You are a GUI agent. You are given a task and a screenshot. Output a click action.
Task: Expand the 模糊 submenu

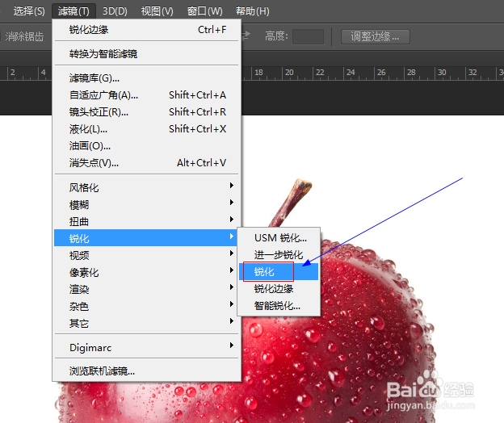(x=146, y=204)
